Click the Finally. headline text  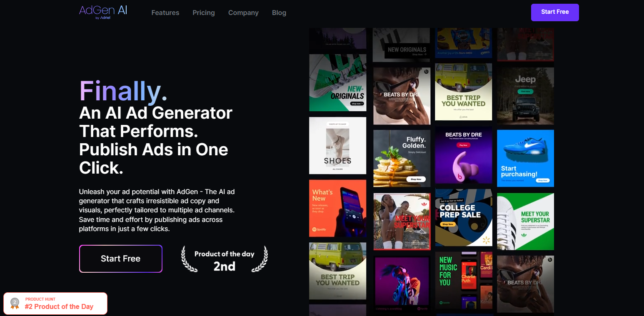coord(123,91)
